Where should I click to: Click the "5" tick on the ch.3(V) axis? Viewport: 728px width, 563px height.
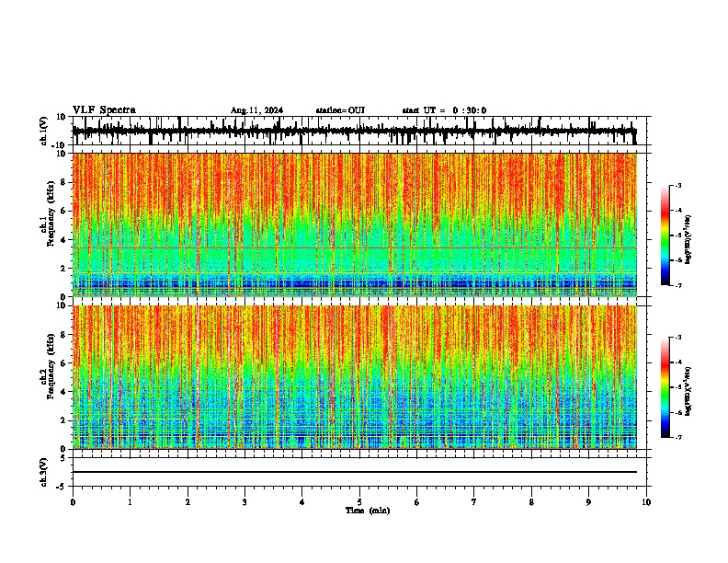point(63,458)
